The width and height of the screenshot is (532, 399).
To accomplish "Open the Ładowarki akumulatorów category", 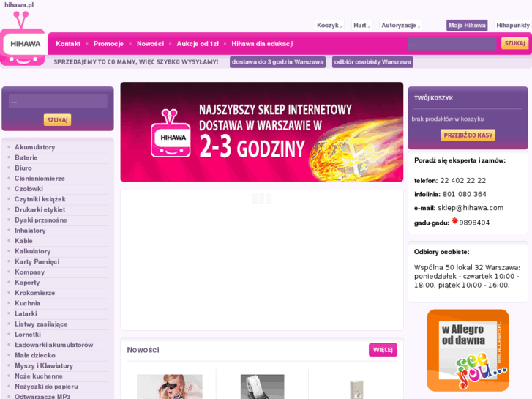I will (54, 345).
